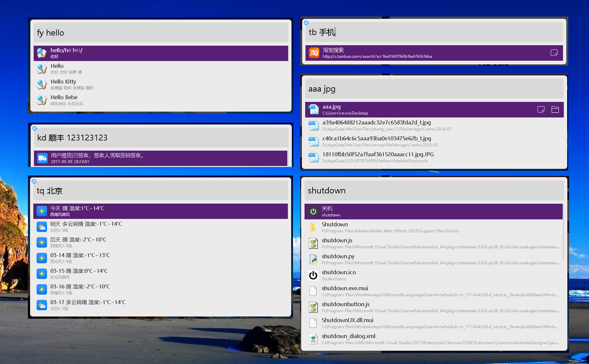Click the open-in-window icon on the Taobao result
This screenshot has height=364, width=589.
click(x=554, y=53)
